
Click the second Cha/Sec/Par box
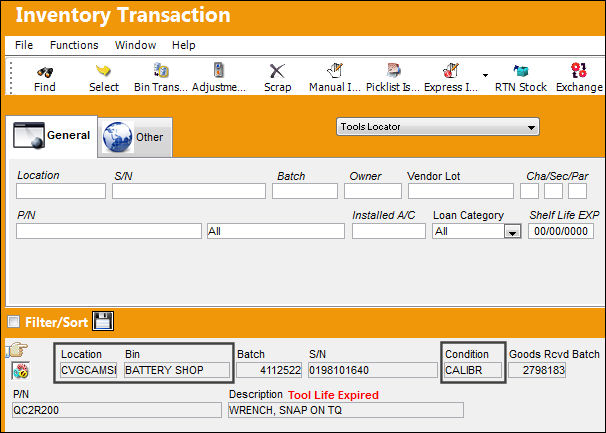tap(553, 191)
